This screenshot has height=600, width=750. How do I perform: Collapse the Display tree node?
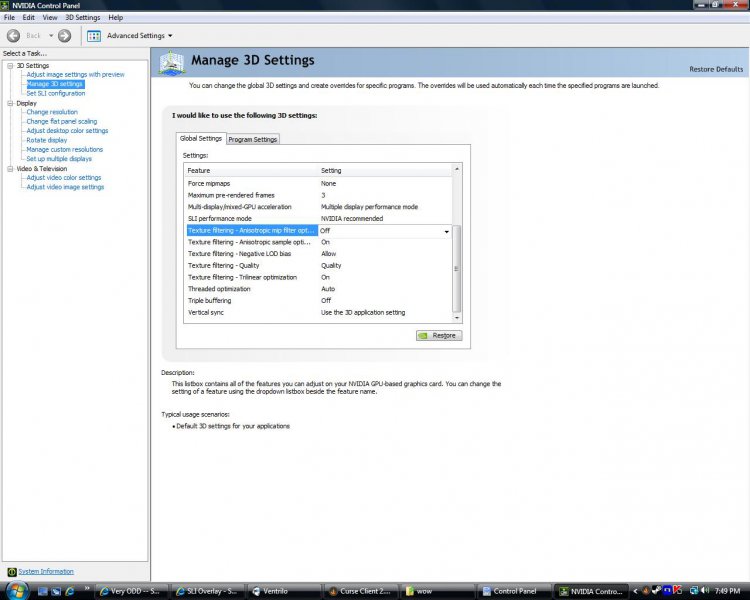(10, 103)
